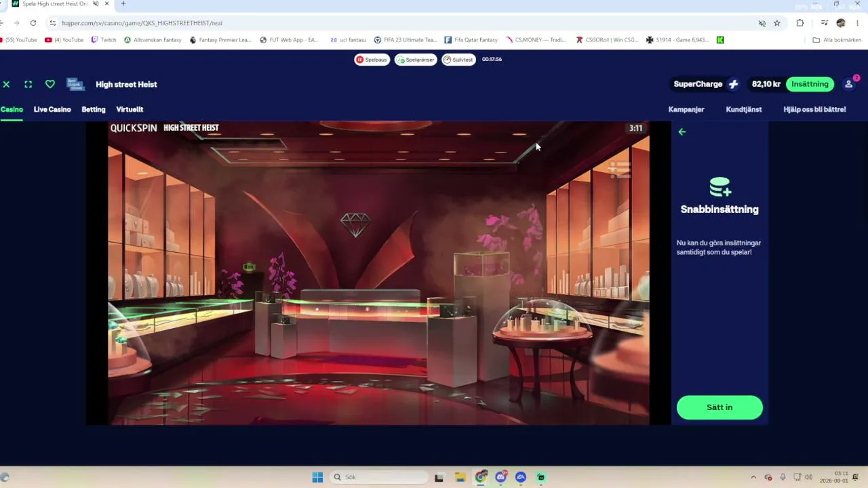Open the CS.MONEY bookmark
The height and width of the screenshot is (488, 868).
[x=536, y=40]
